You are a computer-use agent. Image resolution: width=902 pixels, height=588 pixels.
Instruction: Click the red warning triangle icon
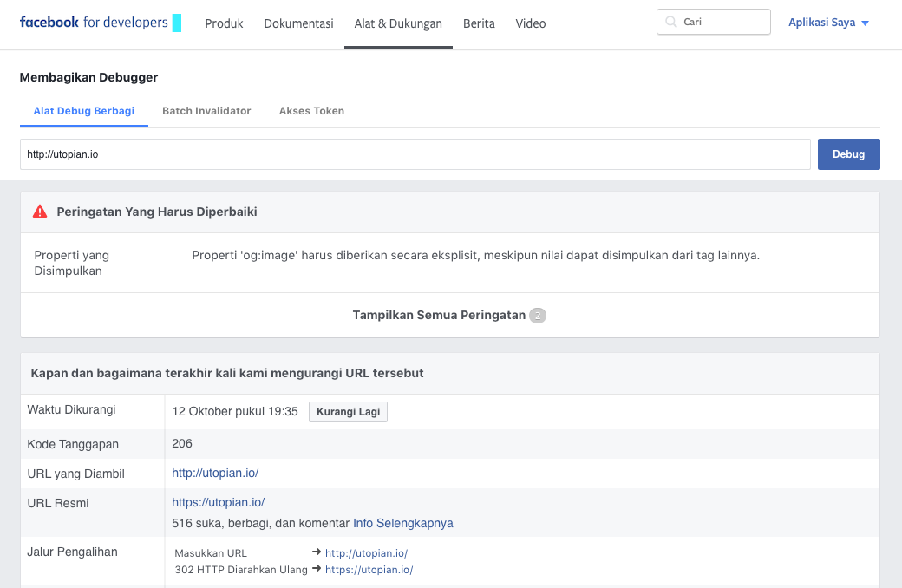click(40, 212)
